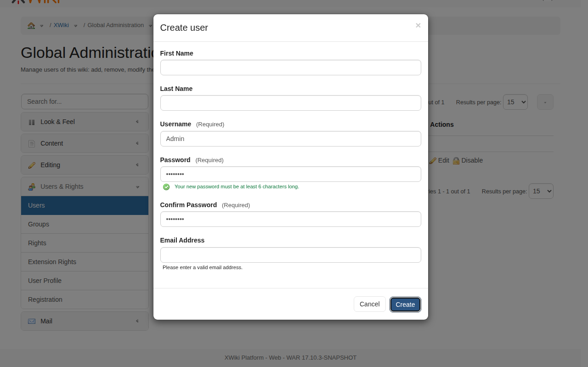Focus the Email Address field
Screen dimensions: 588x367
point(290,255)
